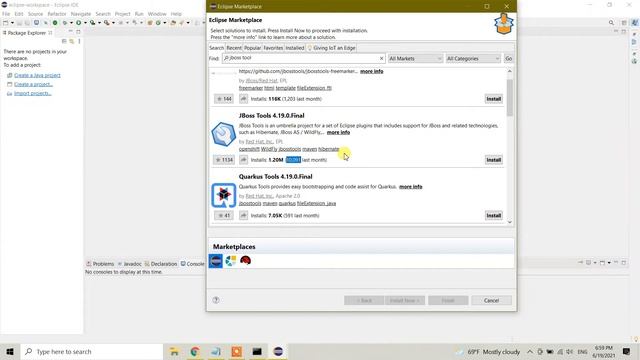Open the Eclipse search icon at top right
Viewport: 640px width, 360px height.
(611, 23)
